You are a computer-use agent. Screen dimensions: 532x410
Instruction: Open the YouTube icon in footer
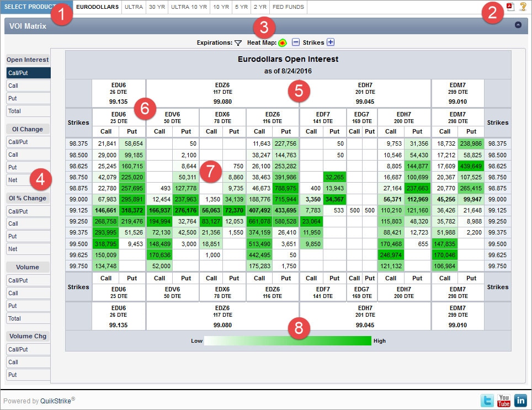(x=504, y=401)
